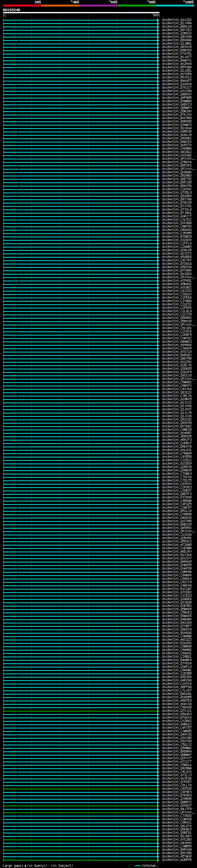Select hit label UniRef100_C4VJK4
197x868 pixels.
pyautogui.click(x=176, y=389)
